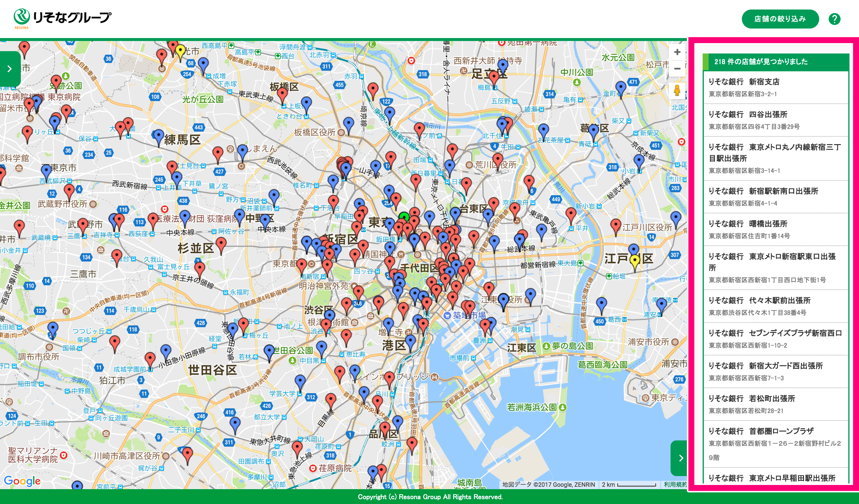This screenshot has width=859, height=504.
Task: Select 首都圏ローンプラザ entry
Action: pos(776,444)
